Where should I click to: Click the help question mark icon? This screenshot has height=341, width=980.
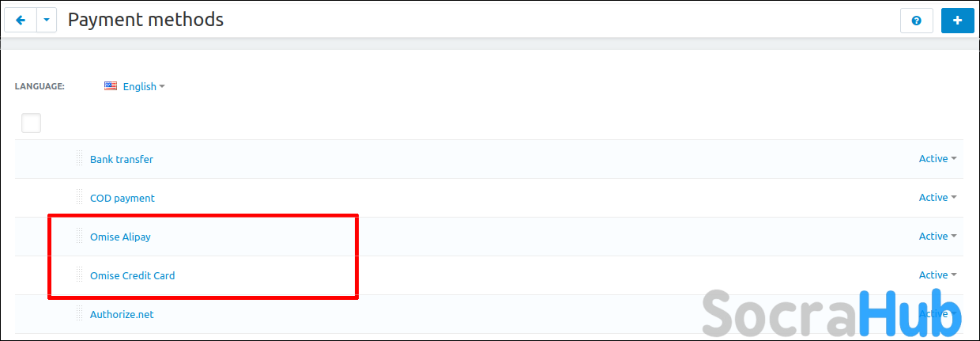point(917,21)
